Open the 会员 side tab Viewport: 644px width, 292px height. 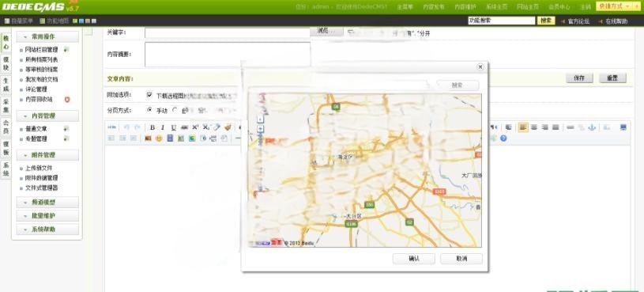6,127
